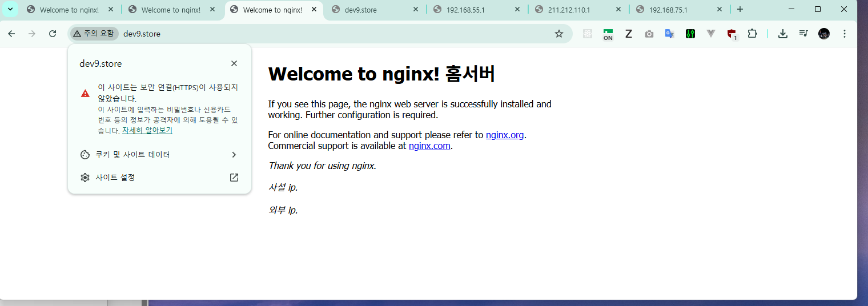
Task: Click the gear icon beside '사이트 설정'
Action: (x=85, y=178)
